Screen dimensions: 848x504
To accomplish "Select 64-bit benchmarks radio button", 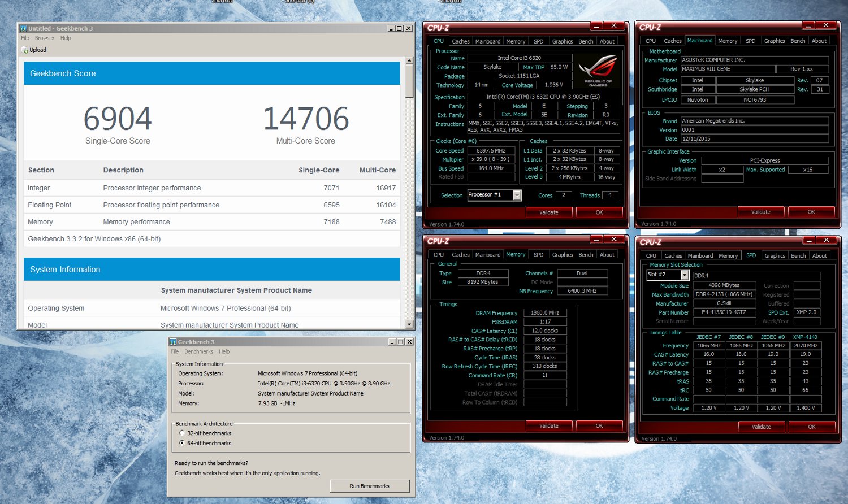I will 181,443.
